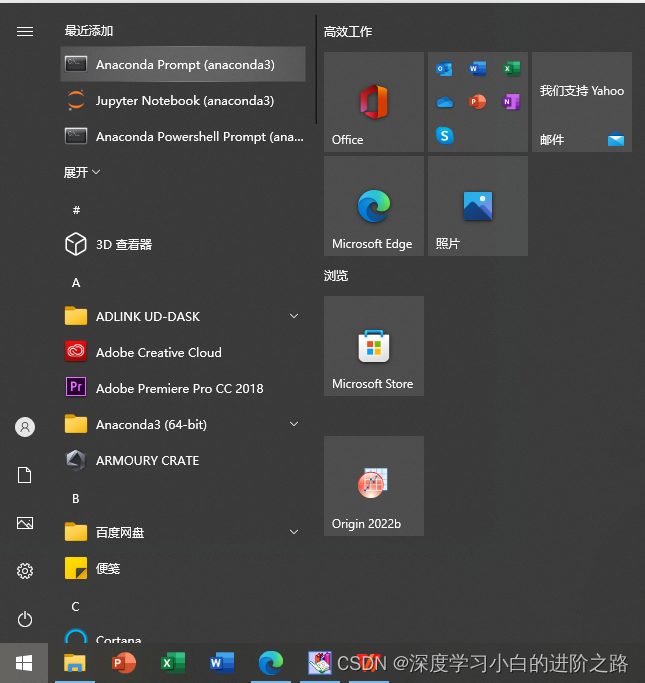Open the 照片 photos tile
645x683 pixels.
point(478,206)
